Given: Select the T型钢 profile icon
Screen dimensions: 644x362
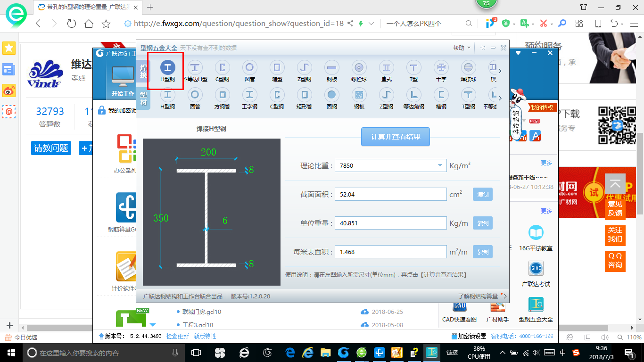Looking at the screenshot, I should coord(468,99).
